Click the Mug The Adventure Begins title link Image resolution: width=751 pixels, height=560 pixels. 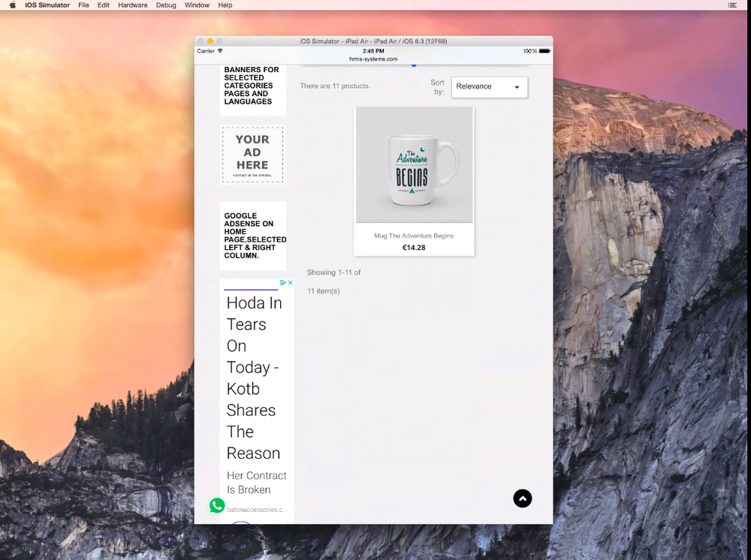click(x=414, y=236)
